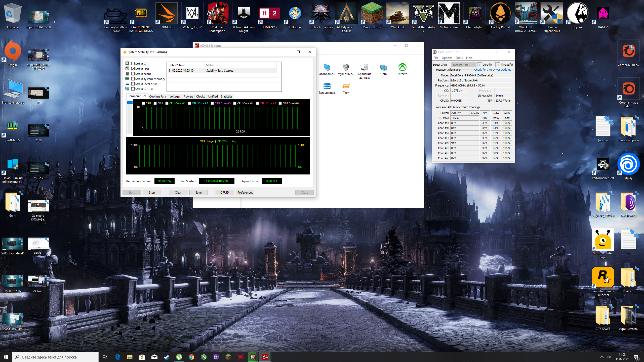Expand the Select CPU Processor #0 dropdown
Viewport: 644px width, 362px height.
[x=463, y=65]
